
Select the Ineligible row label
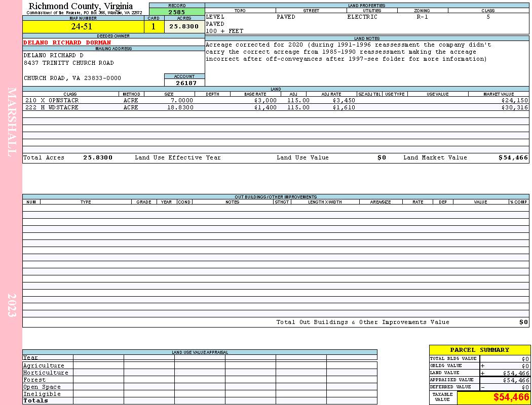pos(42,394)
